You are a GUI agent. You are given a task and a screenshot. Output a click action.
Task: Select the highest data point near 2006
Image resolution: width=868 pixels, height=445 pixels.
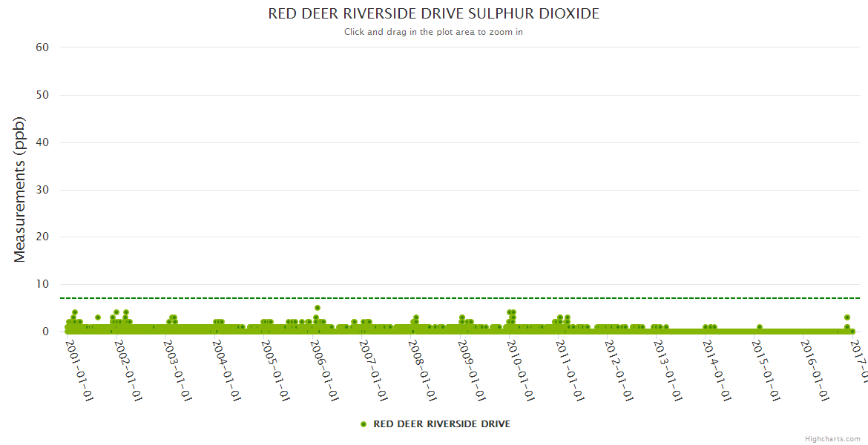(317, 308)
